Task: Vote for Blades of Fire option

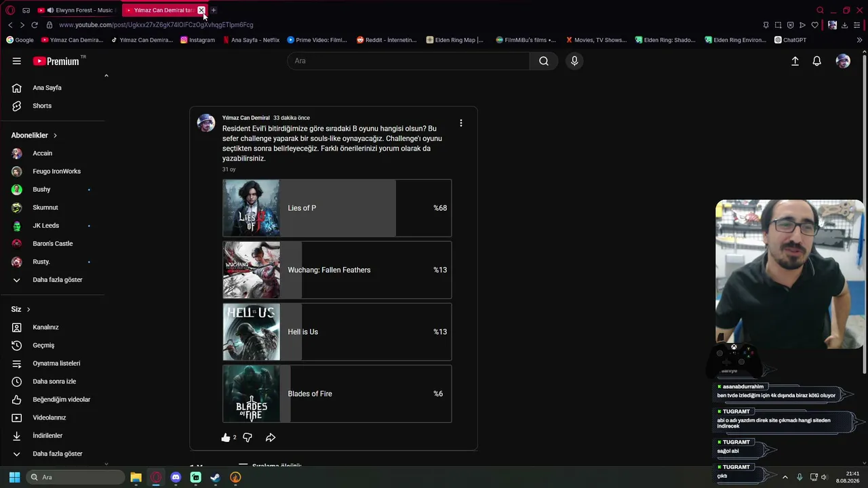Action: point(337,394)
